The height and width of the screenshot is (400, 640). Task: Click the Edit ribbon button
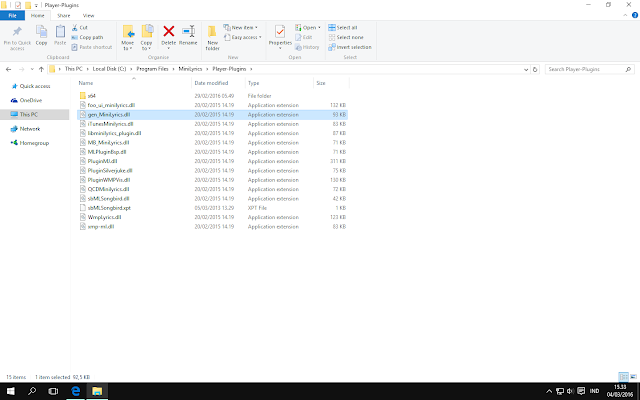[x=304, y=37]
